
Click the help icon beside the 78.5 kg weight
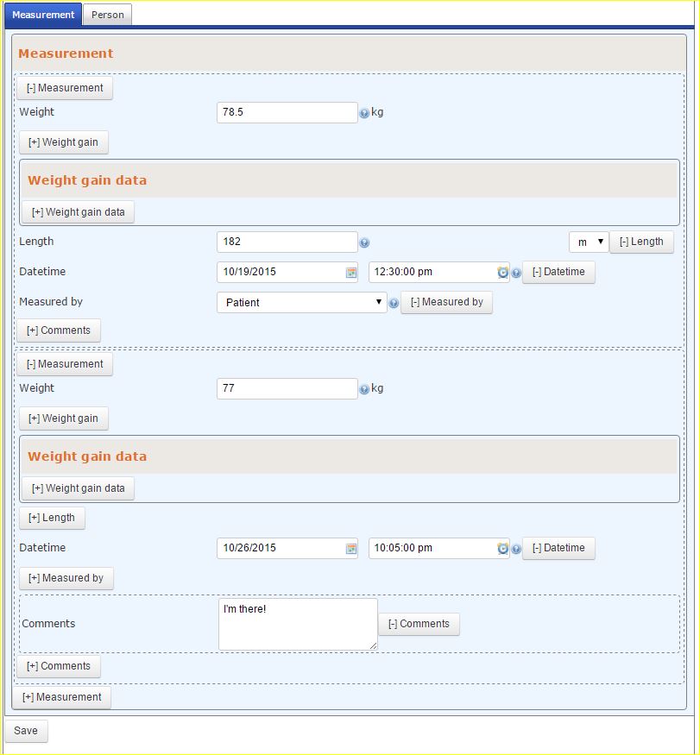pyautogui.click(x=364, y=113)
